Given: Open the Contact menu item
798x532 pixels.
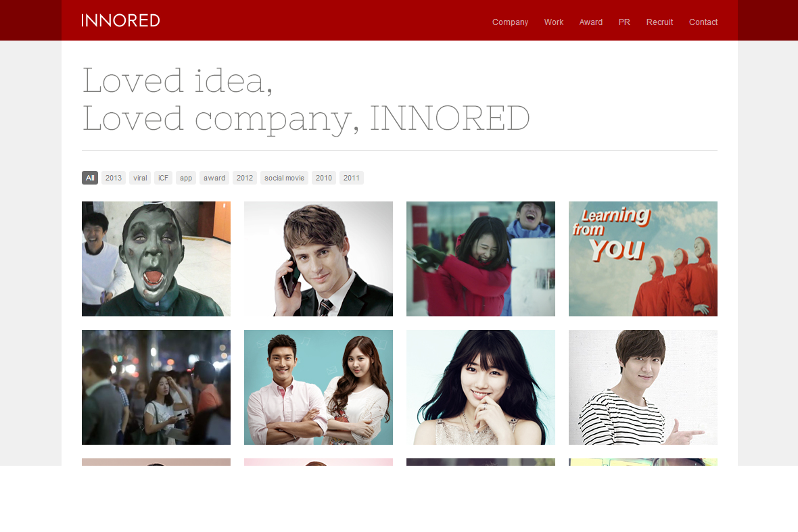Looking at the screenshot, I should [703, 22].
